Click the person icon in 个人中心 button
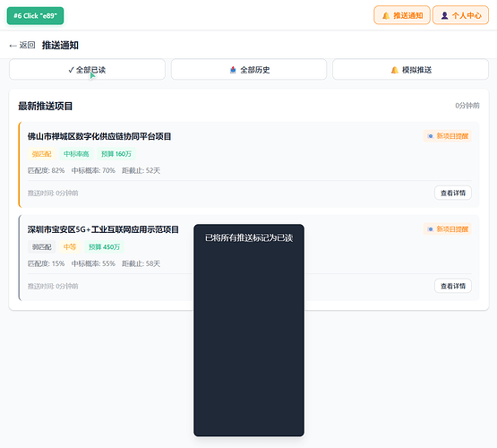497x448 pixels. pyautogui.click(x=444, y=15)
